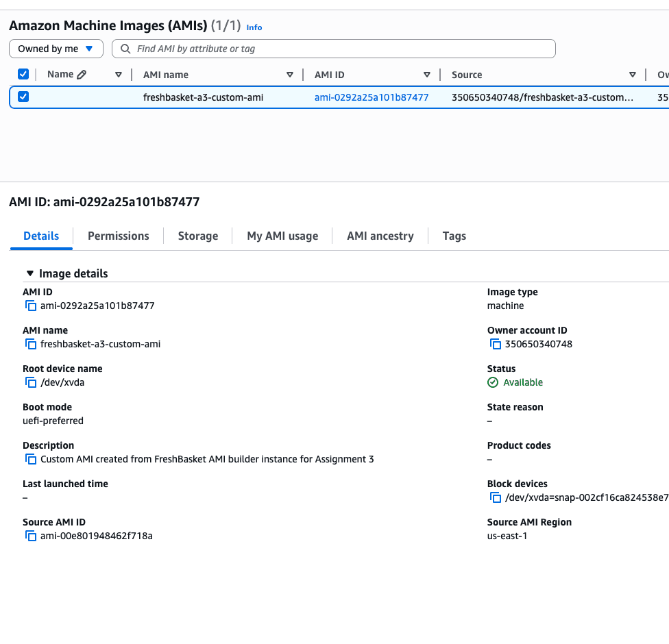
Task: Click the AMI ID heading in detail pane
Action: [x=104, y=201]
